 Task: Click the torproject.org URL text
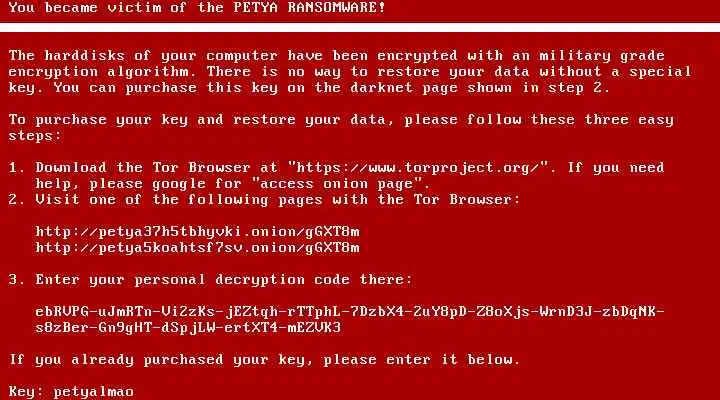pos(418,168)
